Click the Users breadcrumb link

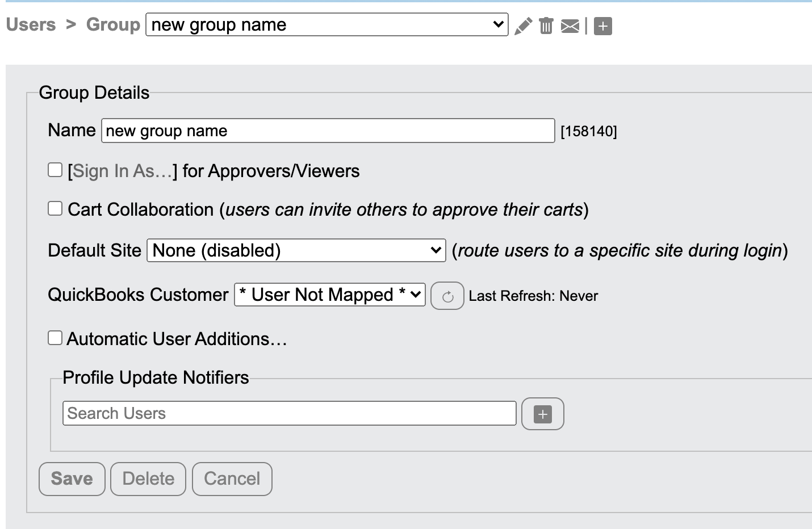click(31, 24)
